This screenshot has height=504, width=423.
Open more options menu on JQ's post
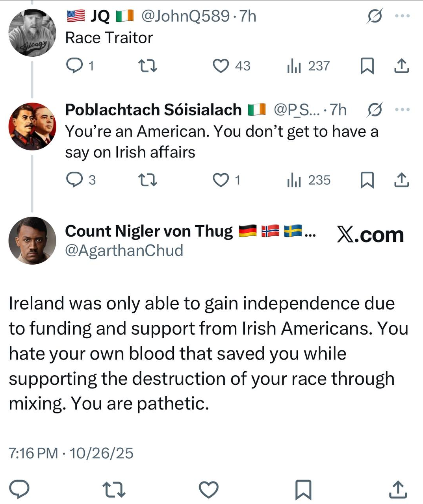(402, 16)
